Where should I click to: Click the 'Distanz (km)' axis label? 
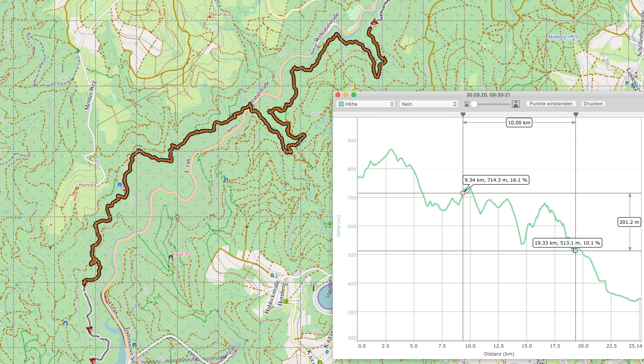[499, 354]
